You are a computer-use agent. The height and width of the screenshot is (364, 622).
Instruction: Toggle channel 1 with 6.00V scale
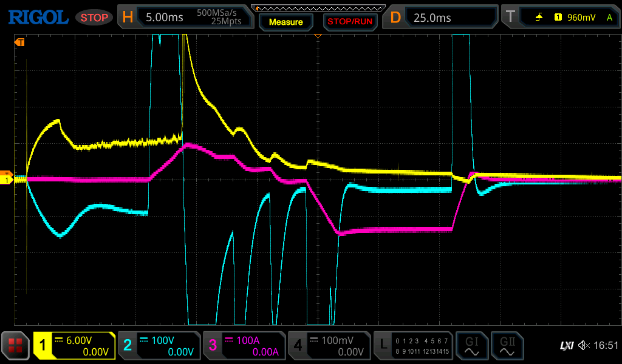point(74,346)
